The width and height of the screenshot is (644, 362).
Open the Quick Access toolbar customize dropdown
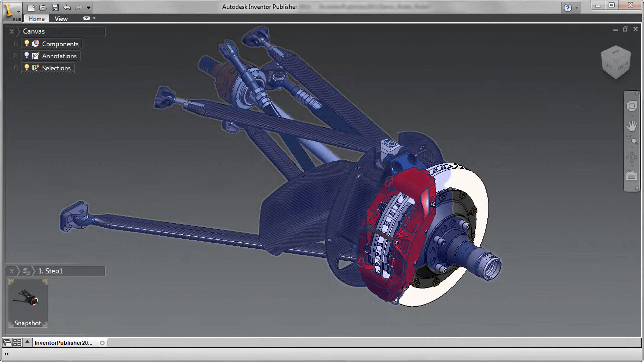click(88, 8)
